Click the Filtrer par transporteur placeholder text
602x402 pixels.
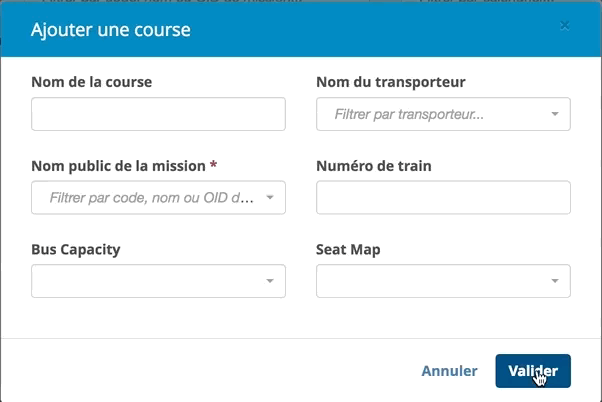tap(409, 115)
